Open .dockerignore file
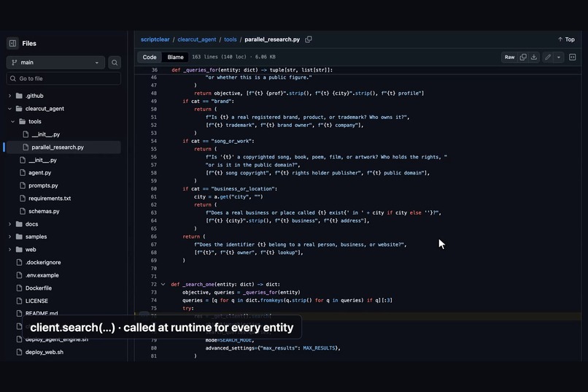 [43, 262]
